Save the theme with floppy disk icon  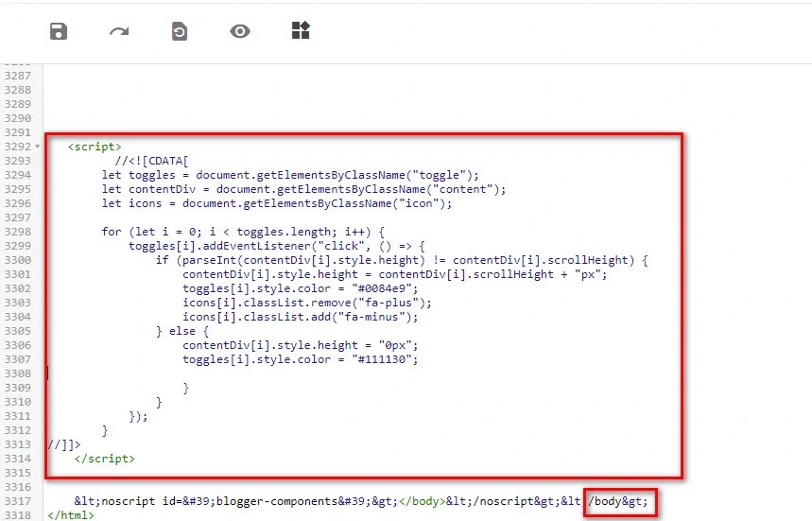click(59, 31)
